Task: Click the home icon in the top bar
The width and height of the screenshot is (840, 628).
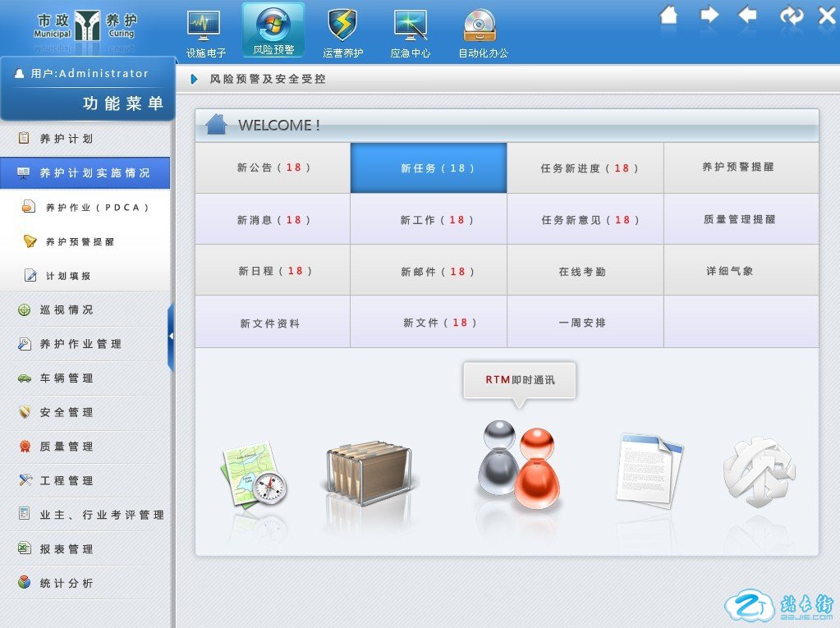Action: click(668, 15)
